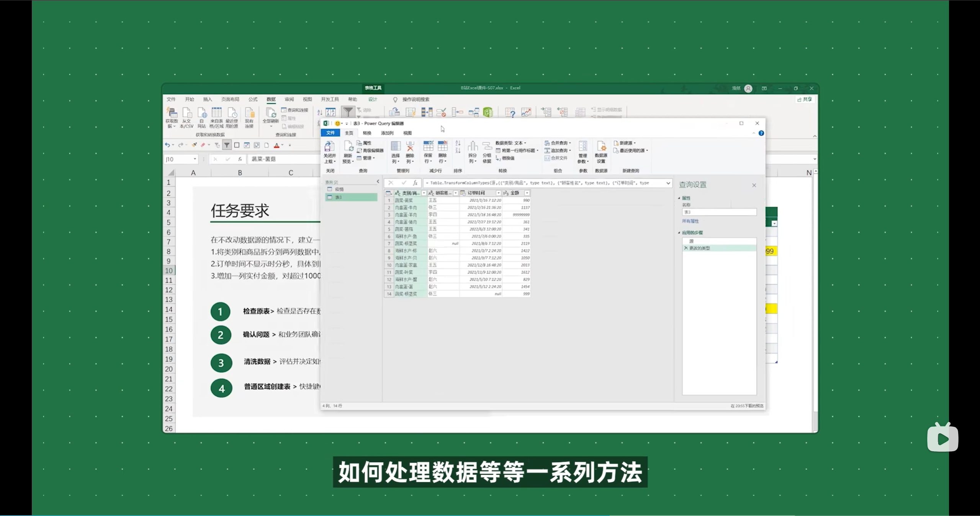Select 疫情 query in queries pane
The height and width of the screenshot is (516, 980).
tap(339, 189)
